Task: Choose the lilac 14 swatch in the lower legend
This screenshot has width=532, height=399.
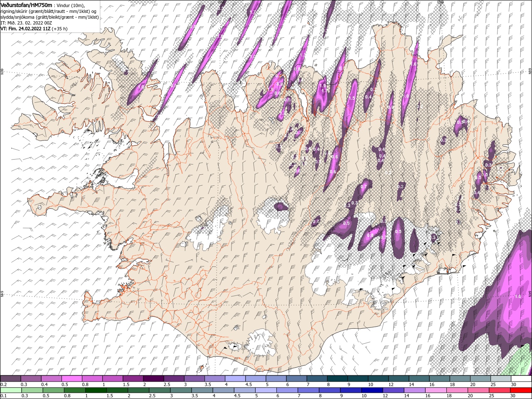Action: coord(414,390)
